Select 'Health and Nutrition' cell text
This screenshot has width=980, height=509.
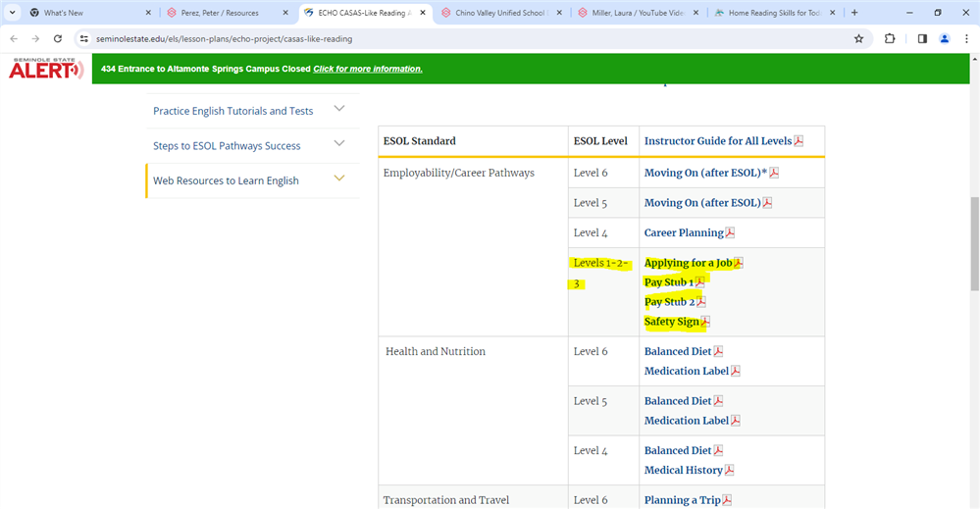point(436,351)
